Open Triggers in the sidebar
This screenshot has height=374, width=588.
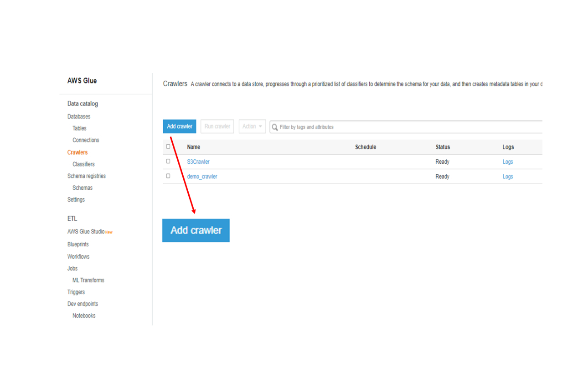pyautogui.click(x=76, y=292)
